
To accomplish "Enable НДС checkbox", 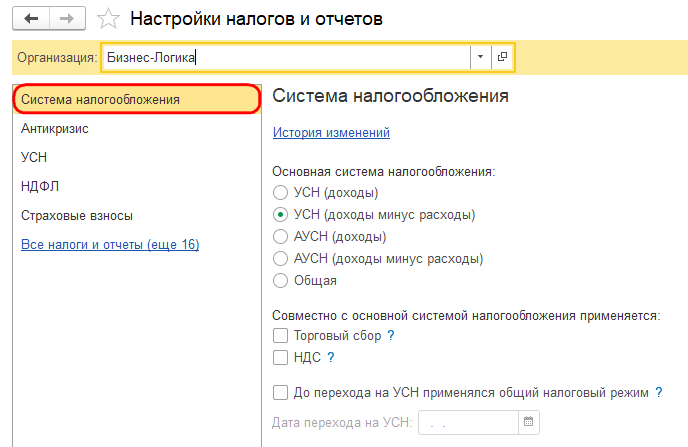I will [280, 358].
